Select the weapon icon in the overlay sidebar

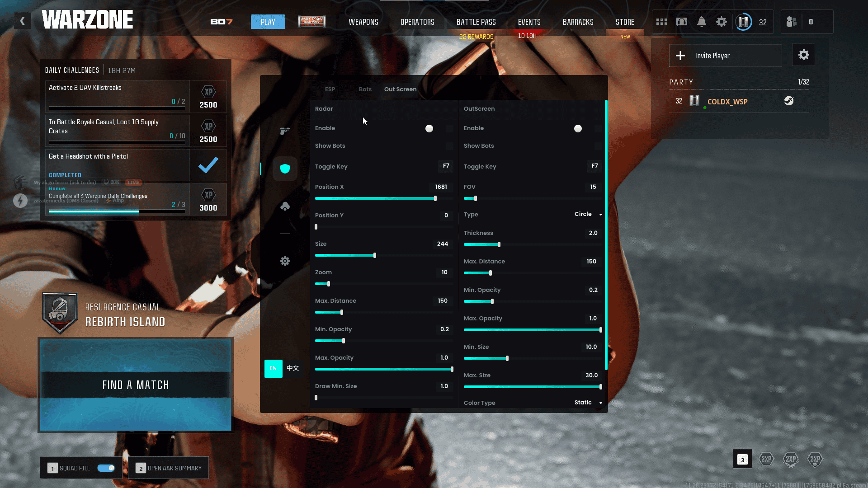pos(285,131)
